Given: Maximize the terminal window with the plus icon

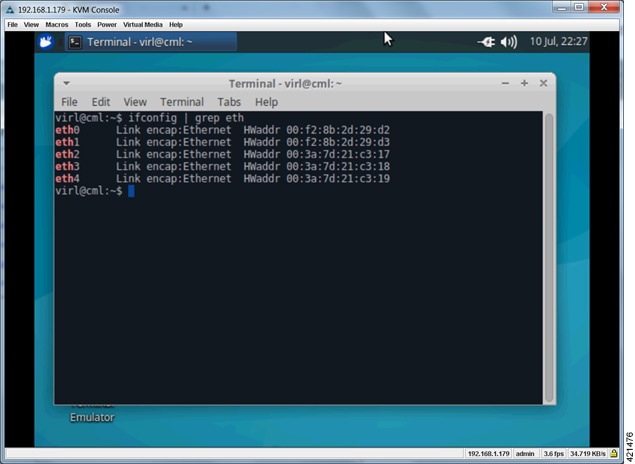Looking at the screenshot, I should 524,83.
